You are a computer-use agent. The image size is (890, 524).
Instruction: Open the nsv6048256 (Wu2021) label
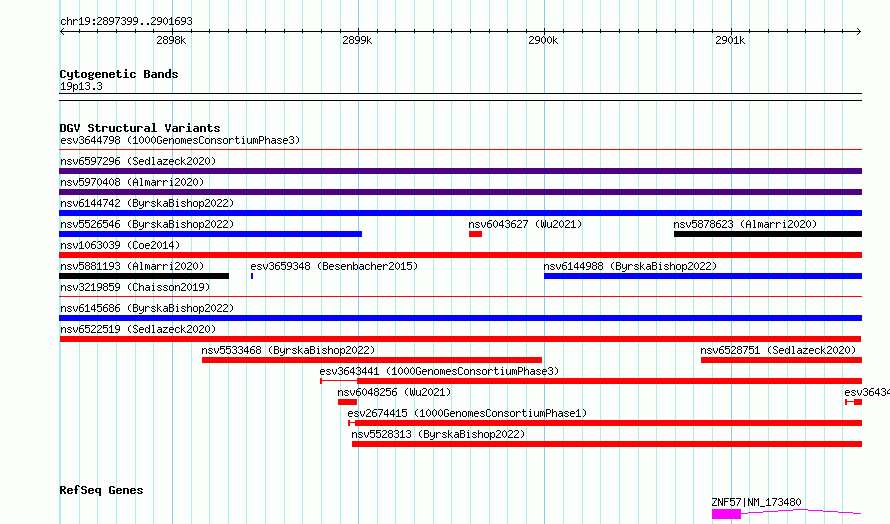[394, 392]
